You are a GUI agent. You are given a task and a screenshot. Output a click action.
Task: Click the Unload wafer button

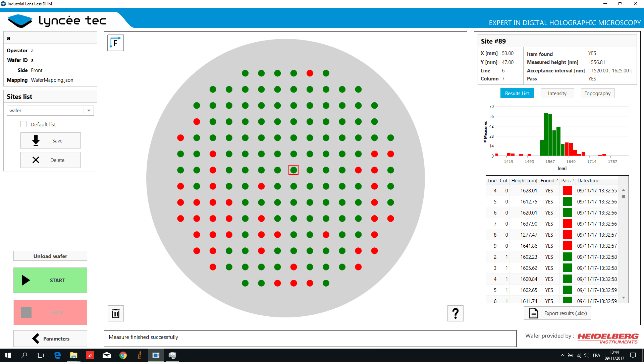pos(50,256)
